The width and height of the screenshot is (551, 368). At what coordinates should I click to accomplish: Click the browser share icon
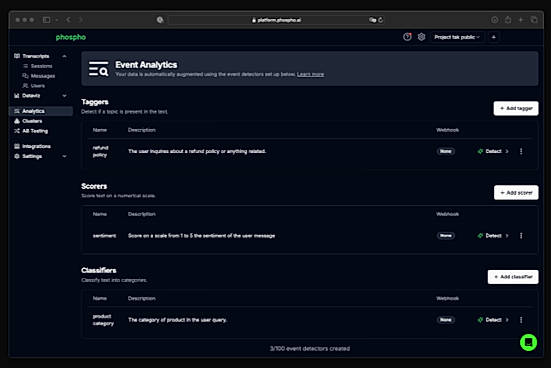[508, 20]
